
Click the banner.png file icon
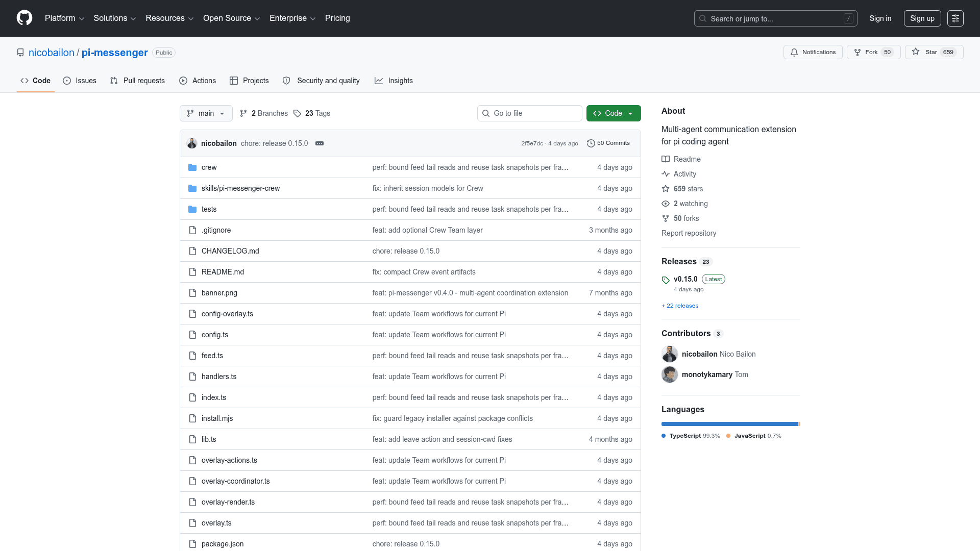coord(192,293)
